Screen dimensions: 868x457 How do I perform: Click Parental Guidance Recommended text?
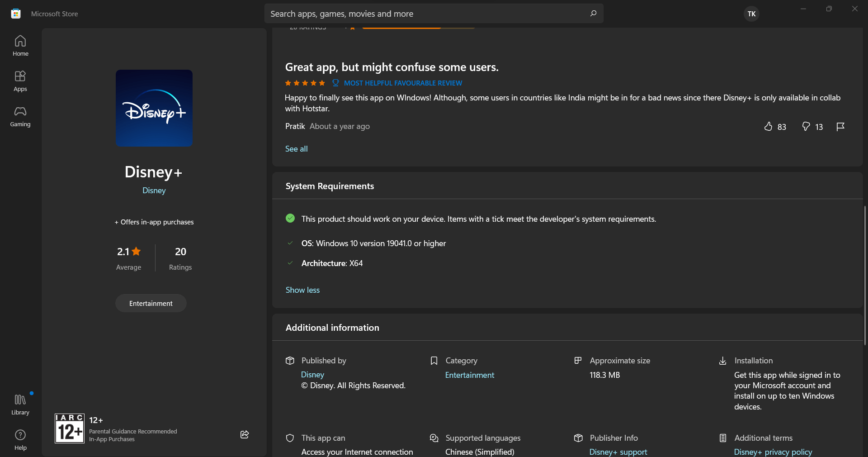tap(133, 431)
